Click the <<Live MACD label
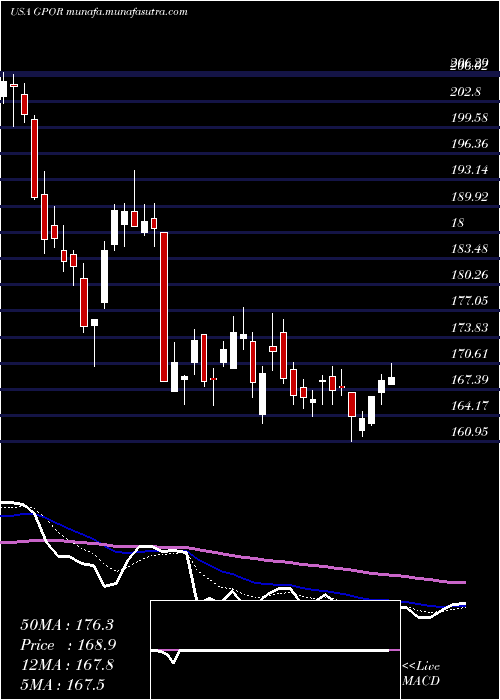Image resolution: width=500 pixels, height=700 pixels. (x=421, y=674)
